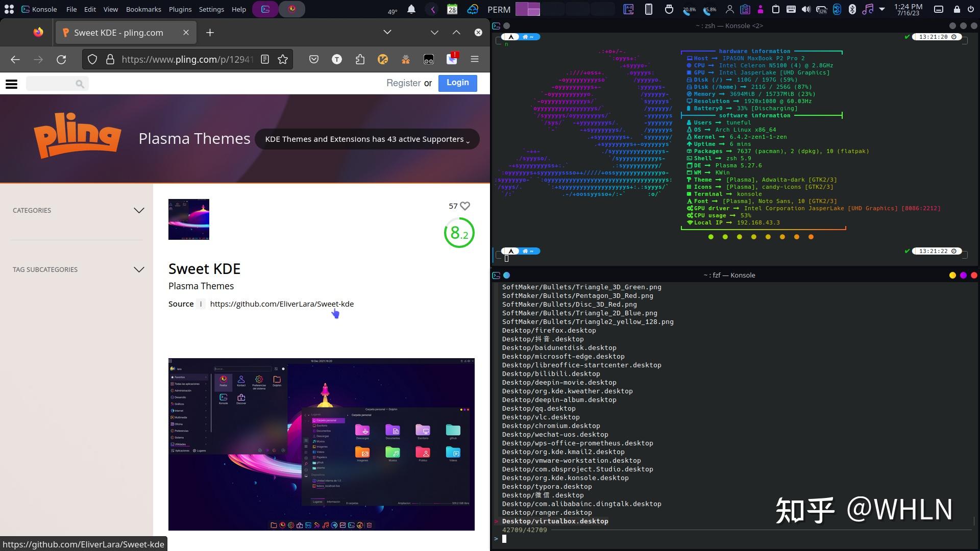Image resolution: width=980 pixels, height=551 pixels.
Task: Open the Settings menu
Action: 211,9
